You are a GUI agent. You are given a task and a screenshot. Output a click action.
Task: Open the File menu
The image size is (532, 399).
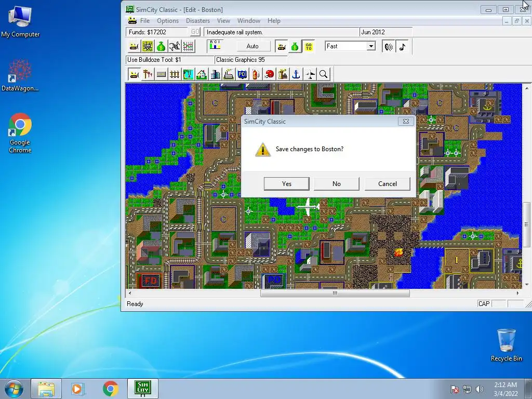coord(145,21)
